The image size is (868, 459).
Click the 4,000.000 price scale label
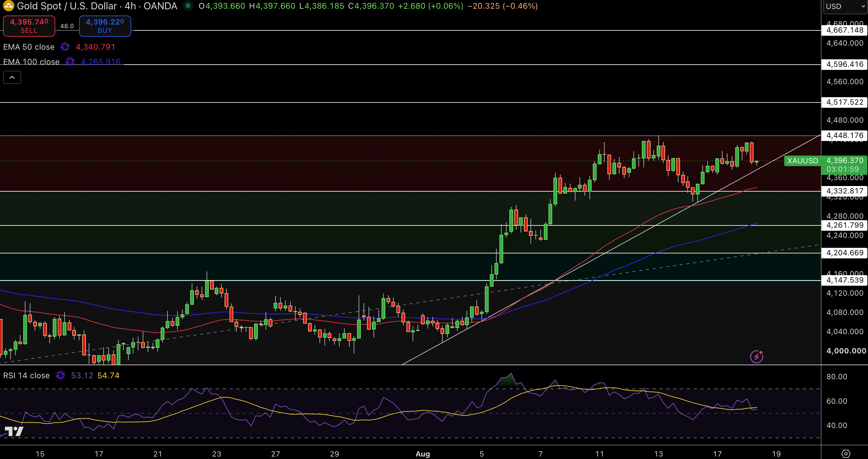846,351
